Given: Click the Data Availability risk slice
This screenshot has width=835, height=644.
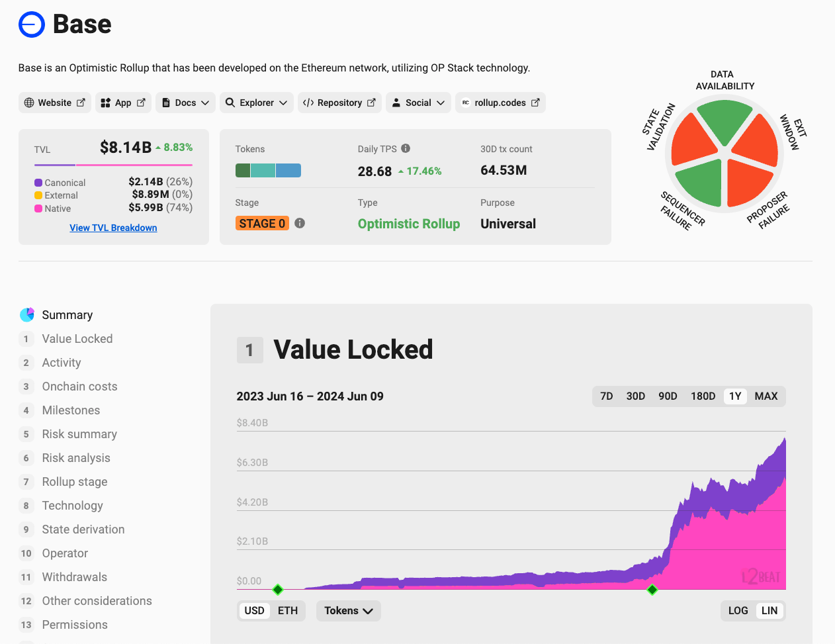Looking at the screenshot, I should coord(725,119).
